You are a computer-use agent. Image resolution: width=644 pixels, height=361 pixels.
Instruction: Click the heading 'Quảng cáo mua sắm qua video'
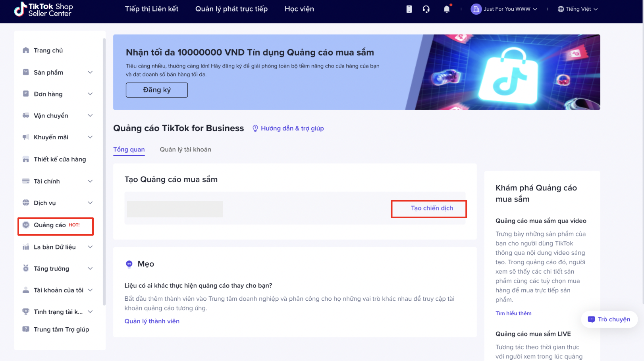pyautogui.click(x=541, y=221)
